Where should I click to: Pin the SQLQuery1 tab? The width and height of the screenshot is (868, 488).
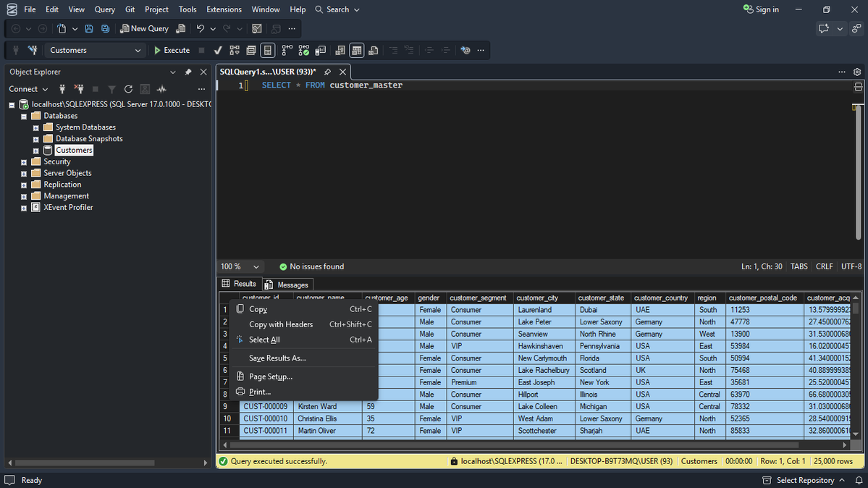coord(328,72)
